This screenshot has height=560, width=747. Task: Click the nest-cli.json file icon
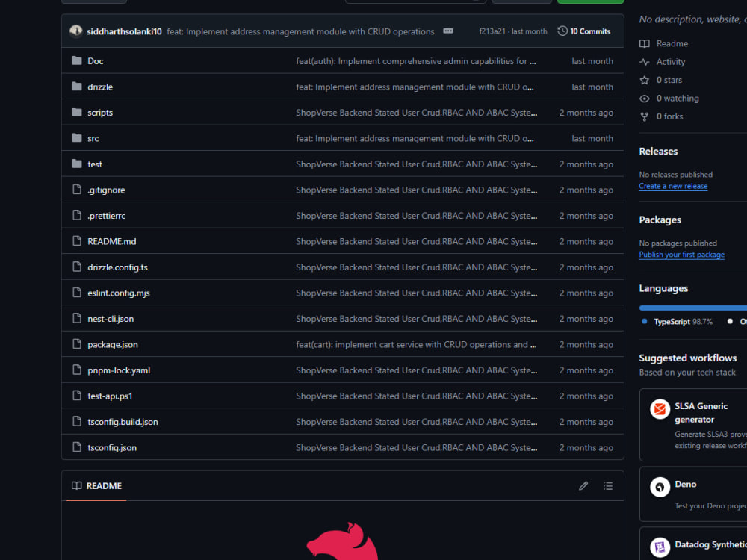(77, 318)
